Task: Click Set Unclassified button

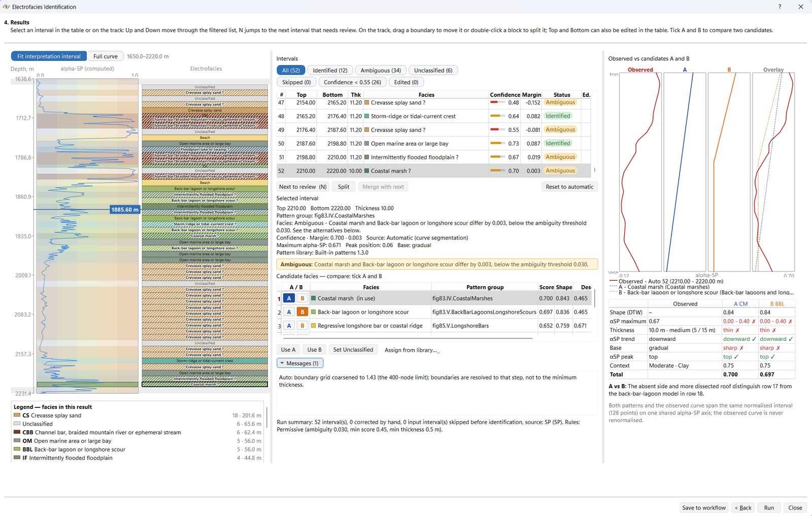Action: click(353, 350)
